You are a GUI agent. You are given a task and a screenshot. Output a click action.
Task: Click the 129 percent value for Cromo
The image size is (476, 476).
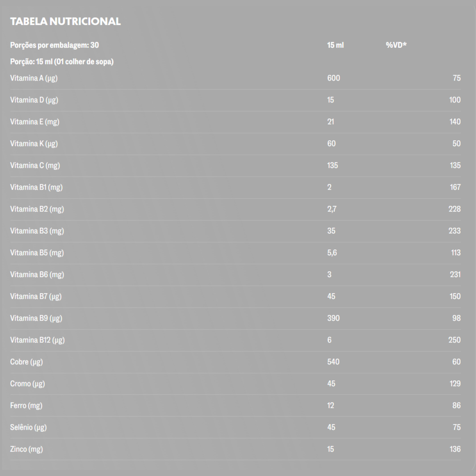pyautogui.click(x=455, y=383)
